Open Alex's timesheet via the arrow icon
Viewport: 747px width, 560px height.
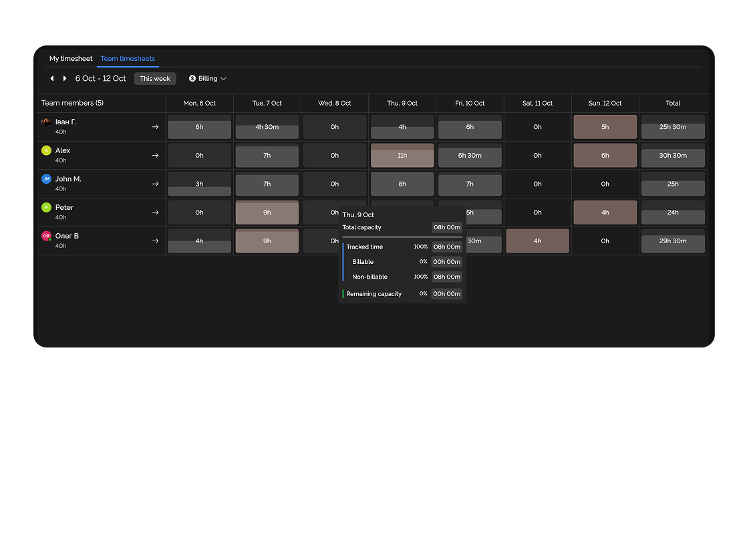tap(155, 155)
